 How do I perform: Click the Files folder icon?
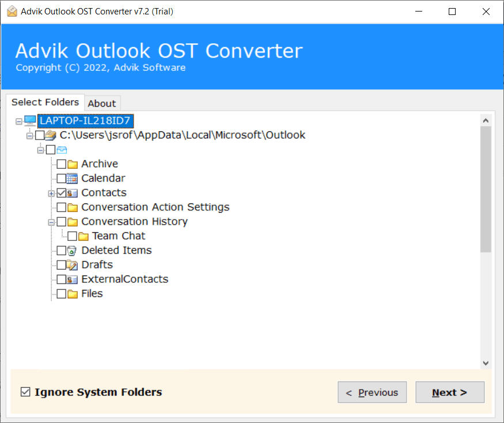point(73,294)
